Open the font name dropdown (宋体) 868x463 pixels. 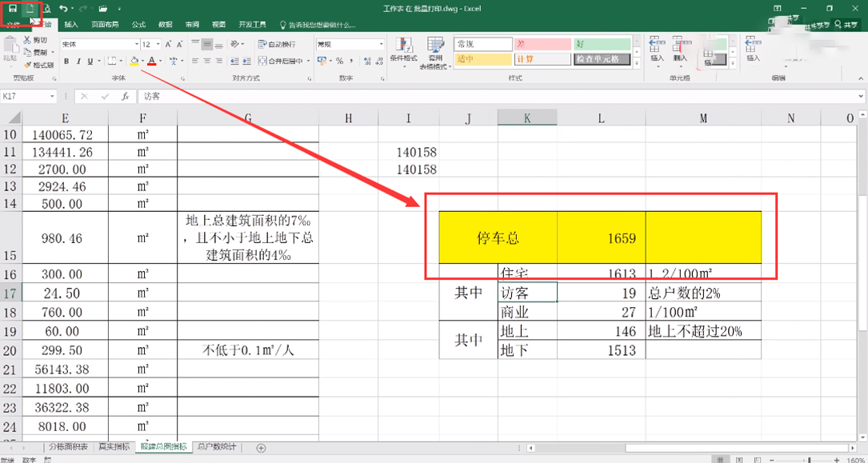[x=137, y=44]
